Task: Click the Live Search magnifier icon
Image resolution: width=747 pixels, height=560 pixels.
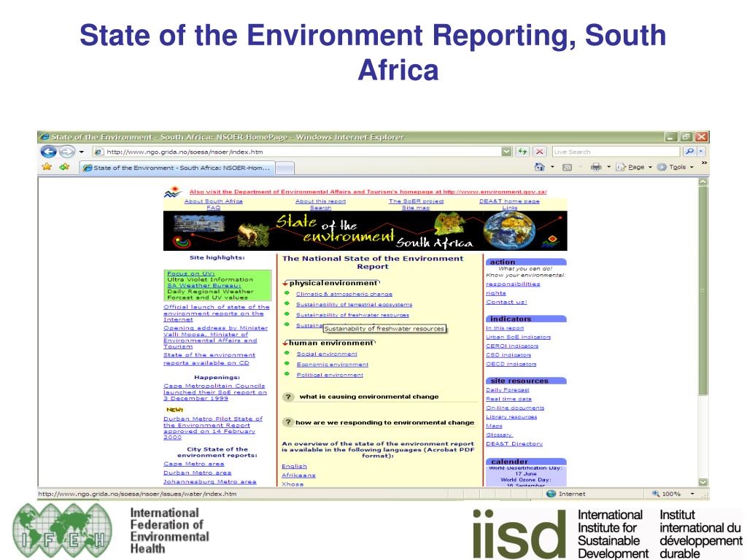Action: tap(689, 152)
